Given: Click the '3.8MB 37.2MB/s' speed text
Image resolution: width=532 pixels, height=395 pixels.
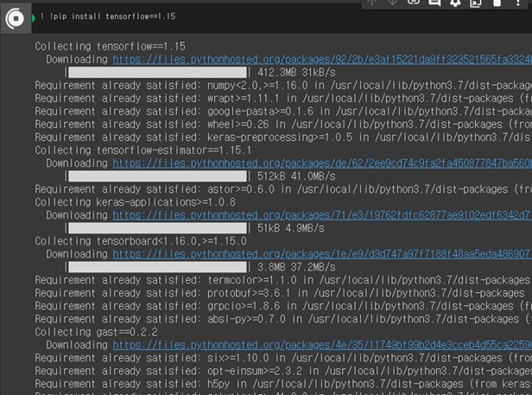Looking at the screenshot, I should point(296,267).
